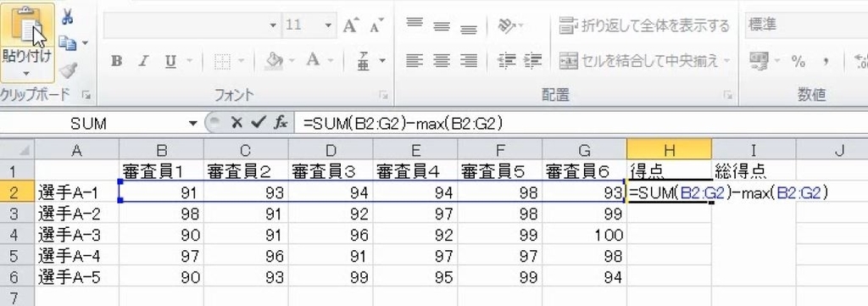Open the borders dropdown arrow
The image size is (868, 306).
(242, 60)
